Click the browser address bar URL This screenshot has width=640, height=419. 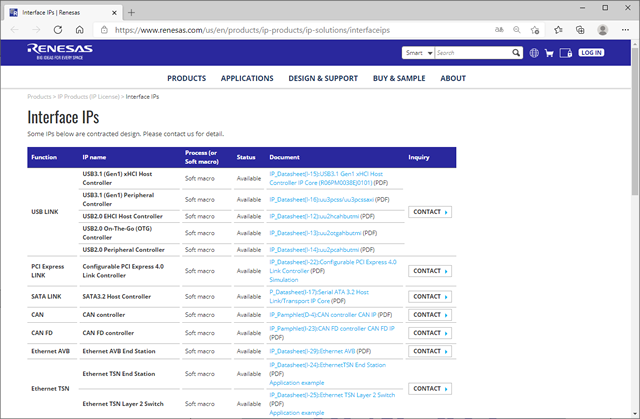tap(252, 30)
